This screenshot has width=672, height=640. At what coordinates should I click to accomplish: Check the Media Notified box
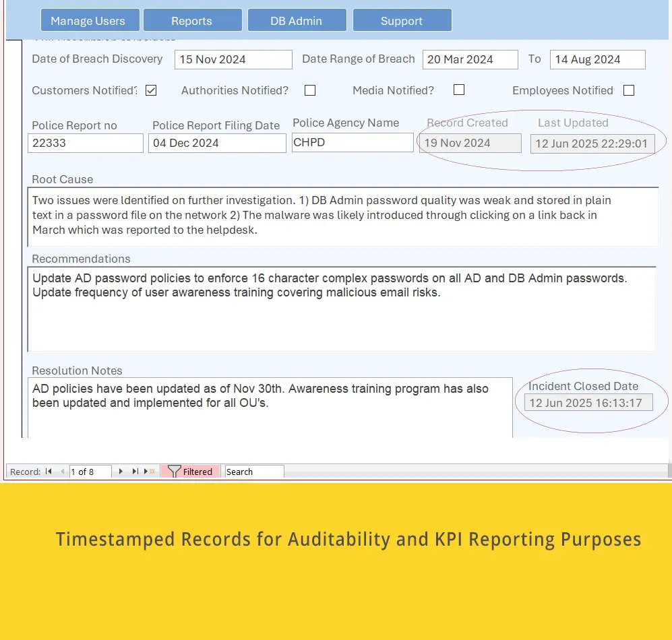pyautogui.click(x=459, y=90)
